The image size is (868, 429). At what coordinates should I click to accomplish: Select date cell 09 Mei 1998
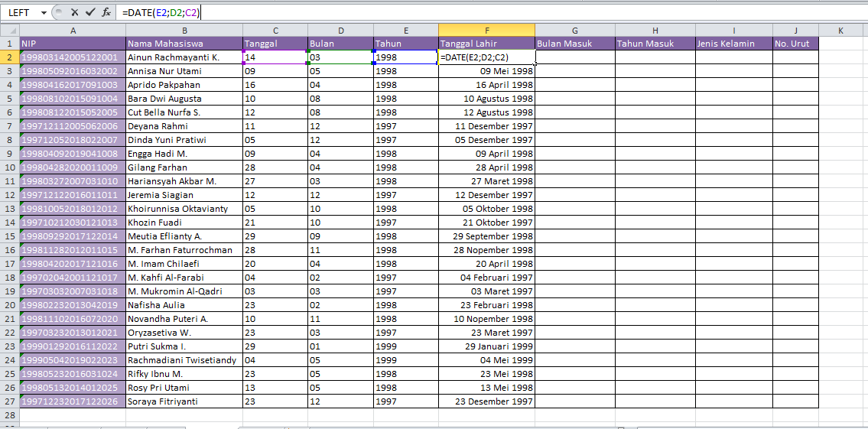pyautogui.click(x=486, y=71)
